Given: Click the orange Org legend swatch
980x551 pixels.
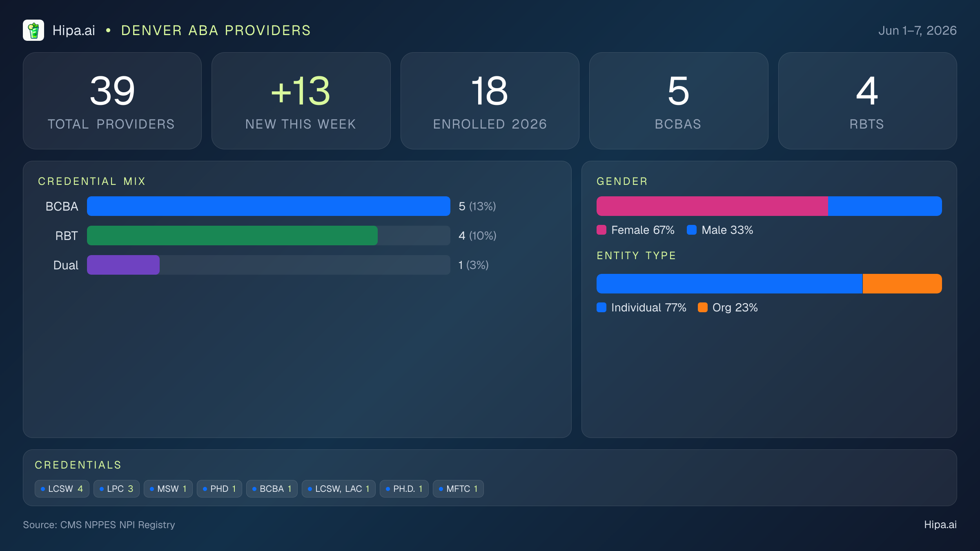Looking at the screenshot, I should coord(703,307).
